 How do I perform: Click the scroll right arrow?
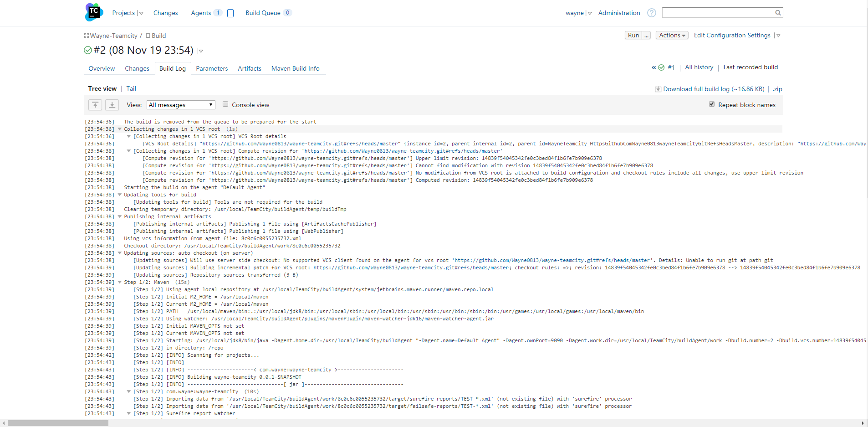tap(863, 423)
